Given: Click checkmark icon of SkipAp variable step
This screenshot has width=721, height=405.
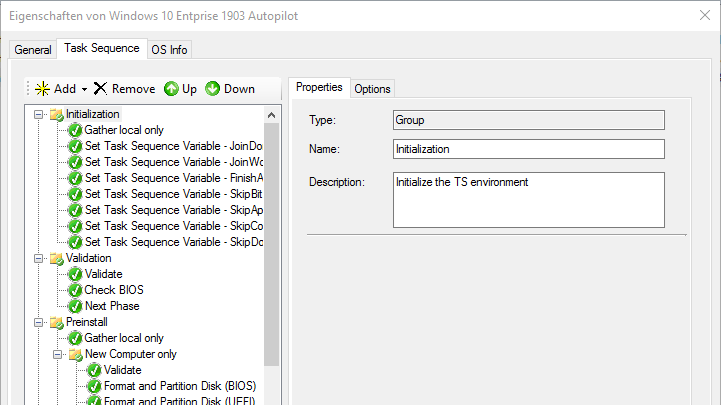Looking at the screenshot, I should (75, 211).
